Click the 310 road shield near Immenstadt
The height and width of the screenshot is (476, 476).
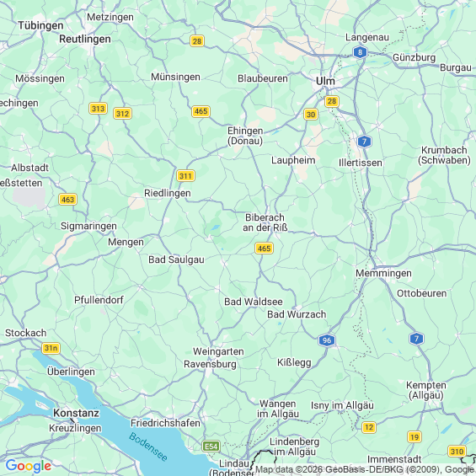(x=457, y=452)
